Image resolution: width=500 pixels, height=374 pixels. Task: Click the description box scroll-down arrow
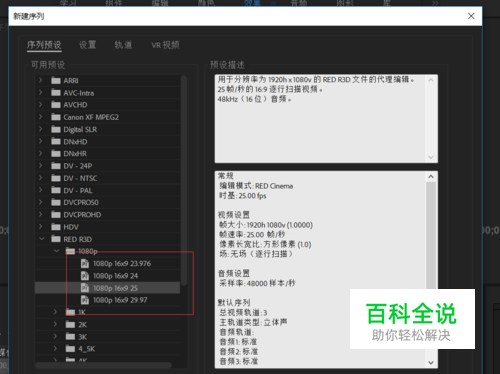tap(431, 157)
